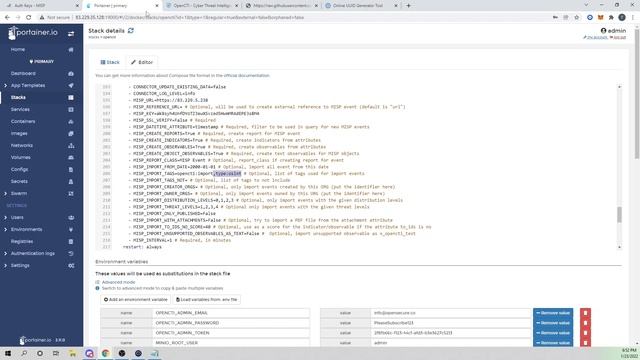The height and width of the screenshot is (360, 640).
Task: Click the MISP_INTERVAL line in the editor
Action: click(x=180, y=240)
